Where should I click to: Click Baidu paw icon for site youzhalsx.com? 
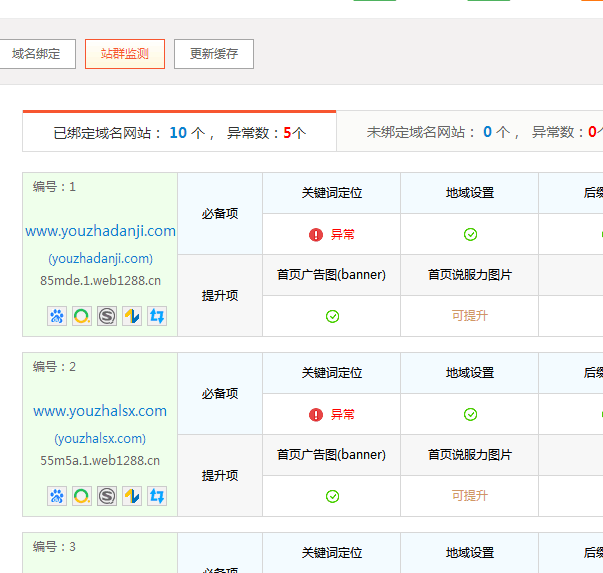tap(56, 496)
